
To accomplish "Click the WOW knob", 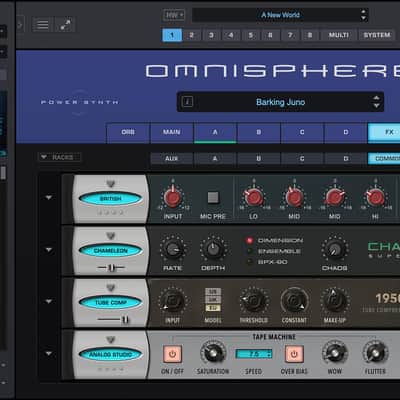I will (x=335, y=353).
